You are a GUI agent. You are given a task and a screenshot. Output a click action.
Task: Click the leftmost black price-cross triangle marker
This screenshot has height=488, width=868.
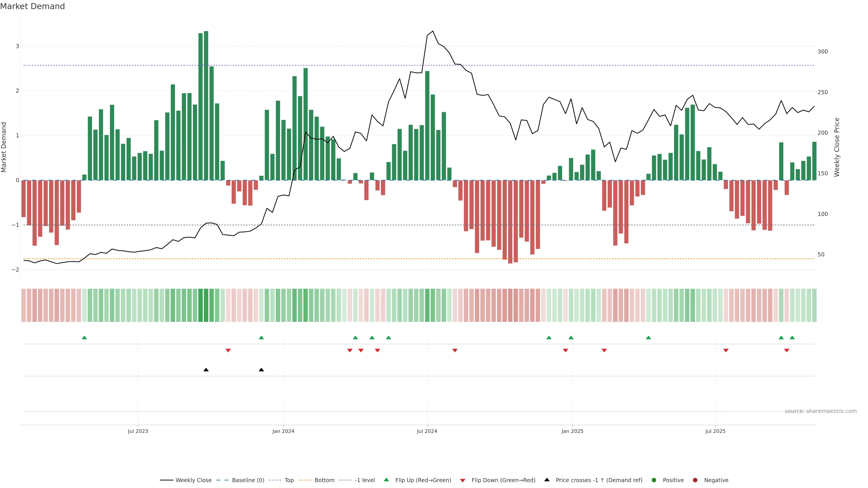click(x=206, y=370)
